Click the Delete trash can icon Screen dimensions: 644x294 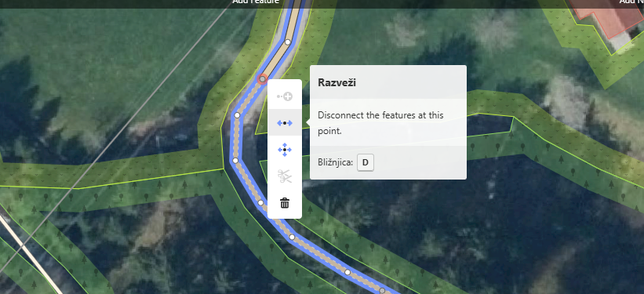[x=285, y=203]
